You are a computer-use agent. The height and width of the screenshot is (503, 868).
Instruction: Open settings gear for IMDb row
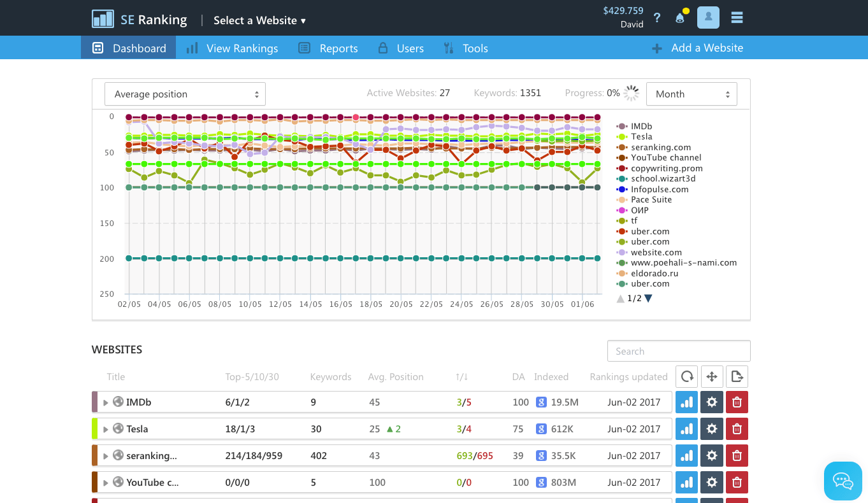point(712,402)
